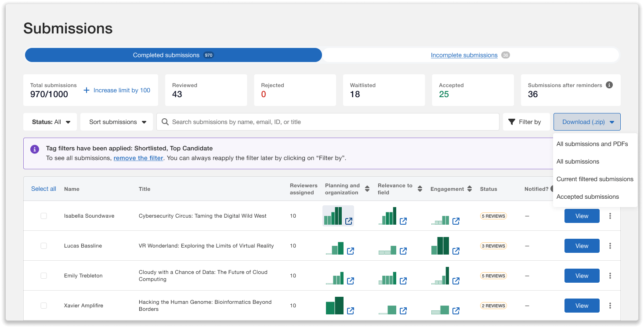Sort by Relevance to field column arrows

pos(420,189)
